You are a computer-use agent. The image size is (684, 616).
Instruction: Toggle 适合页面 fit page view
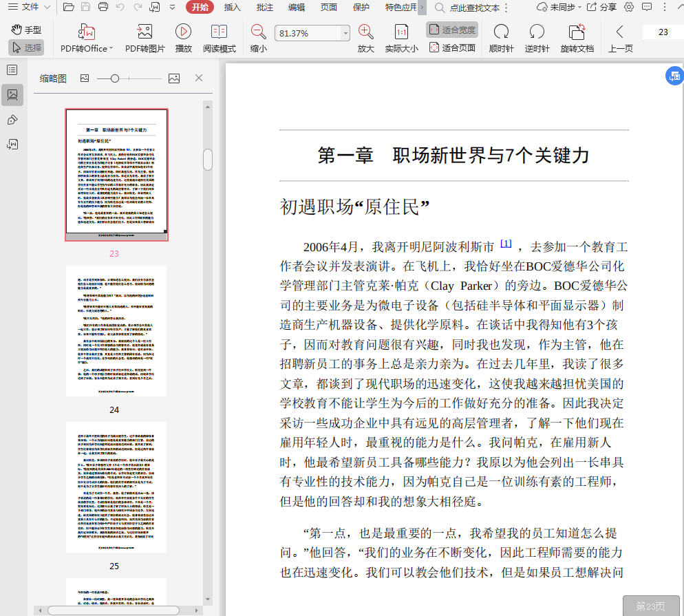452,48
